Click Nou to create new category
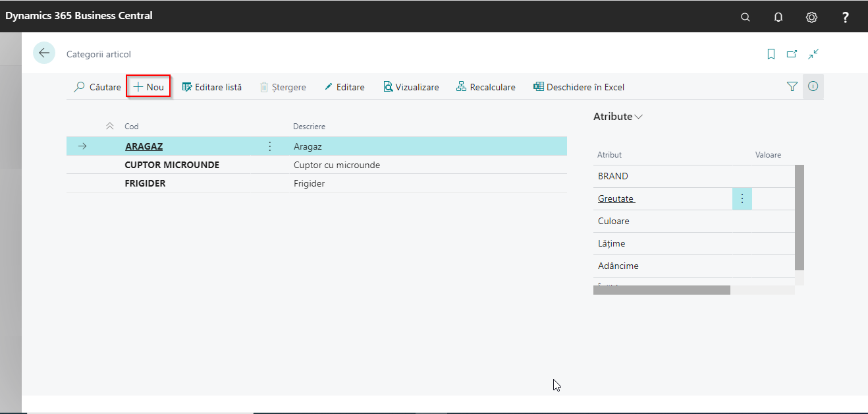Image resolution: width=868 pixels, height=414 pixels. point(149,87)
